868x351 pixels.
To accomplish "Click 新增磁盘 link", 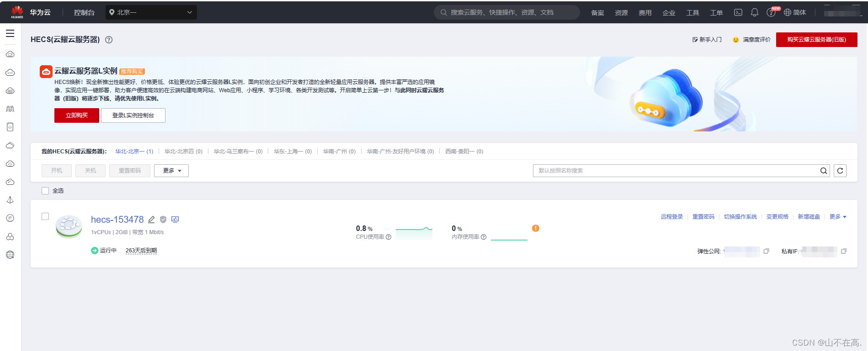I will coord(809,217).
